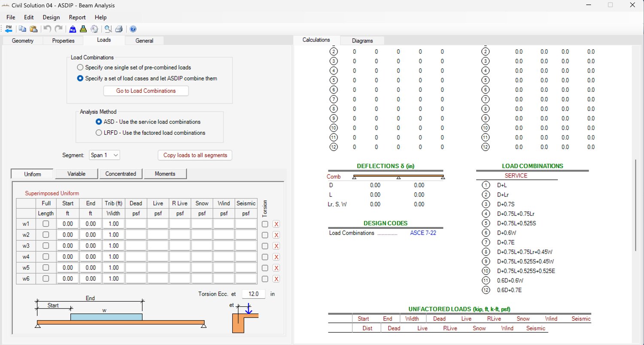Open the Report menu
Viewport: 644px width, 345px height.
(x=77, y=17)
